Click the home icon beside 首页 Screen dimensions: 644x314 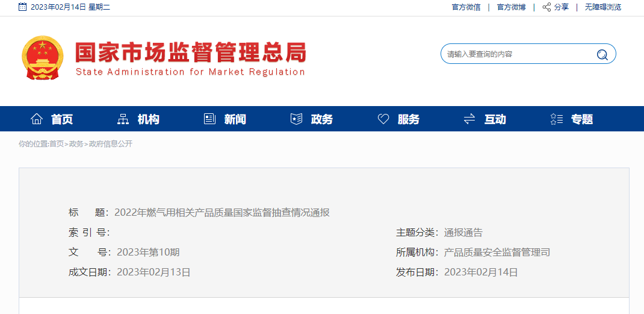click(x=37, y=119)
